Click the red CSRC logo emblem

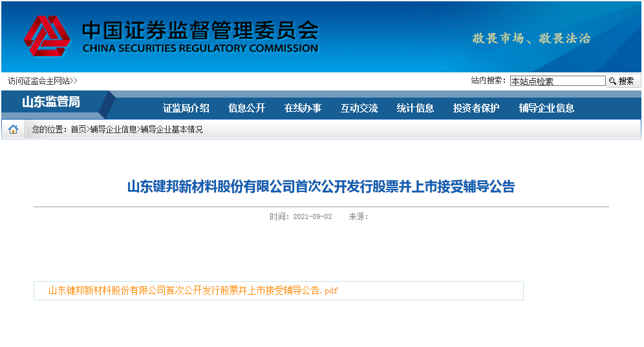point(47,37)
